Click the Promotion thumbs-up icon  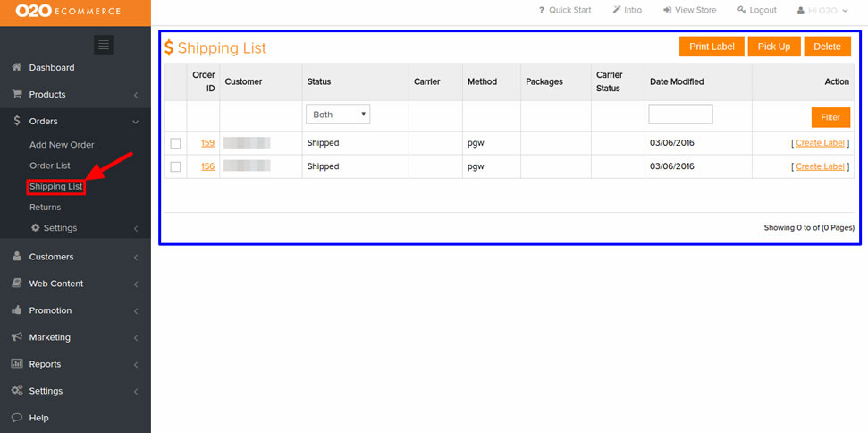16,310
